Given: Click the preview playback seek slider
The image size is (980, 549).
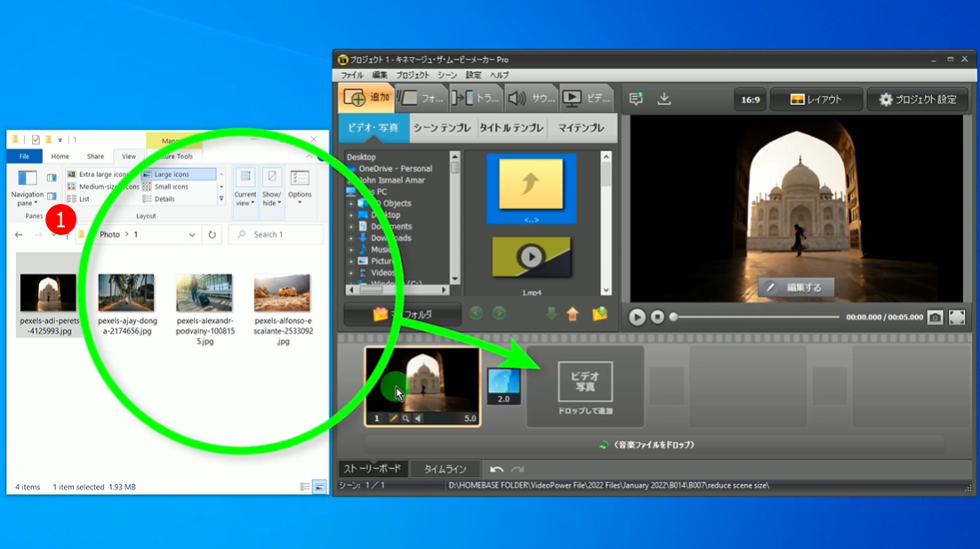Looking at the screenshot, I should 756,317.
